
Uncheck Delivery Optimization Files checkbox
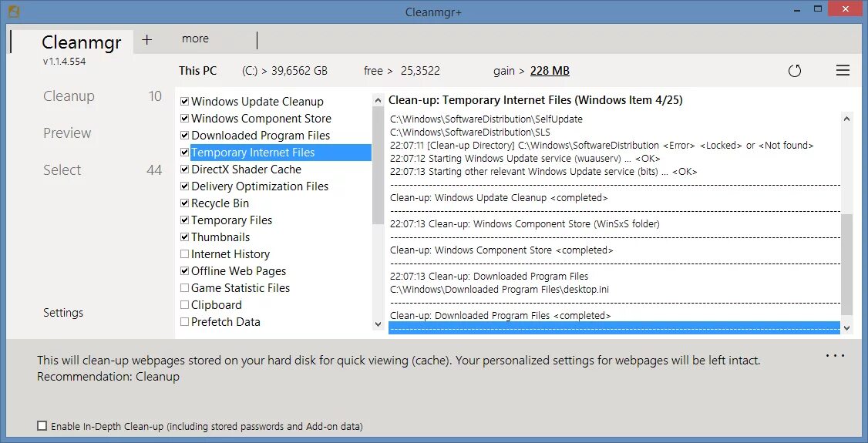[185, 186]
